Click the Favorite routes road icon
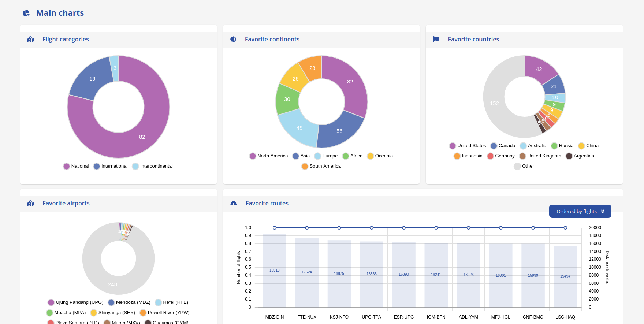This screenshot has width=644, height=324. [234, 203]
